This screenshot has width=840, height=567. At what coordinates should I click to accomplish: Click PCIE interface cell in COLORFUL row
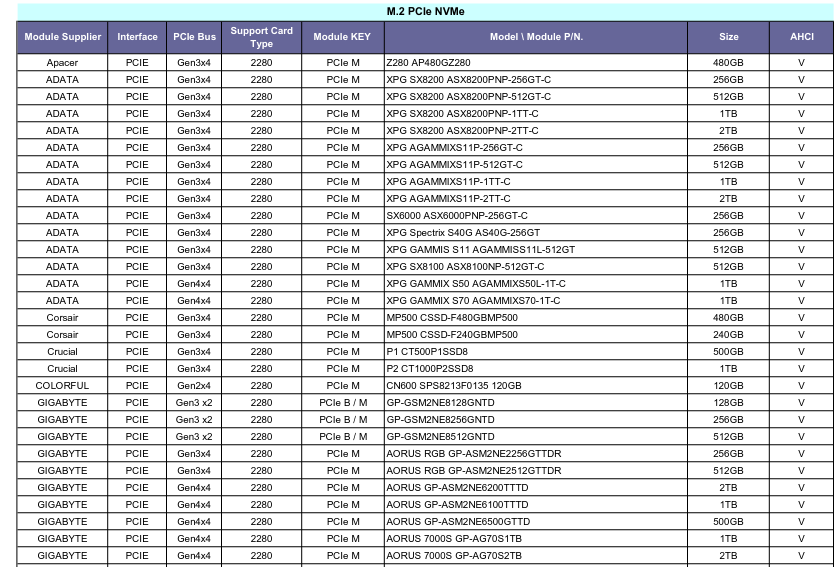(x=137, y=386)
